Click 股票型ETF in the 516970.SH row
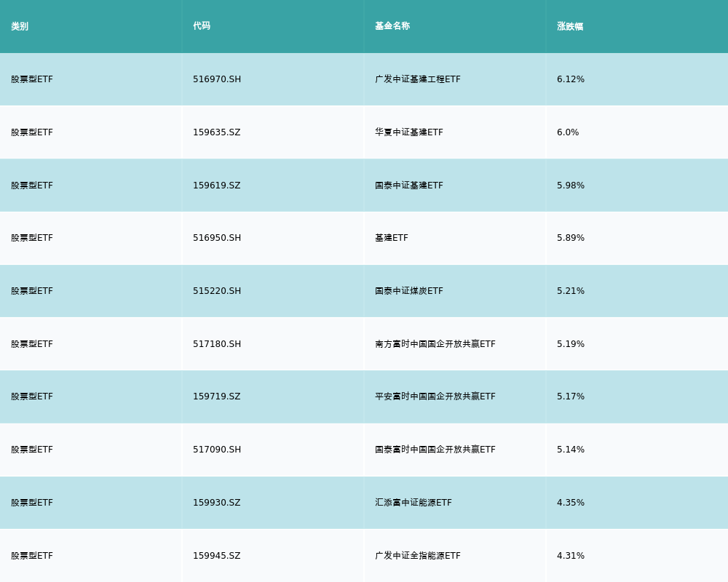 (x=32, y=79)
